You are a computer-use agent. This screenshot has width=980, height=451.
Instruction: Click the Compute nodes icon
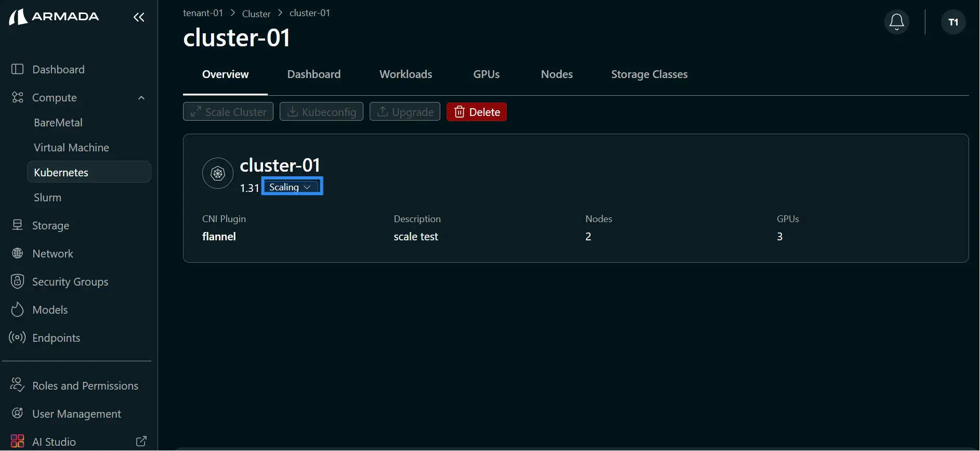point(18,97)
